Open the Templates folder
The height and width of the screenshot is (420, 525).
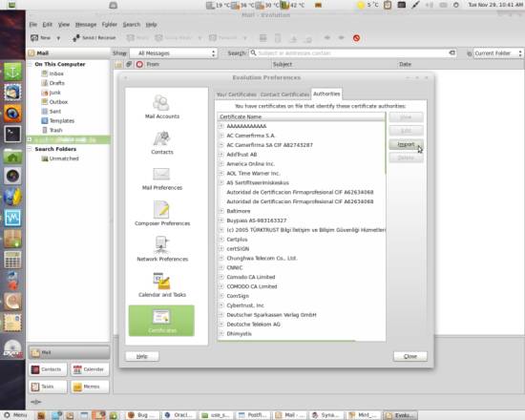click(x=62, y=120)
